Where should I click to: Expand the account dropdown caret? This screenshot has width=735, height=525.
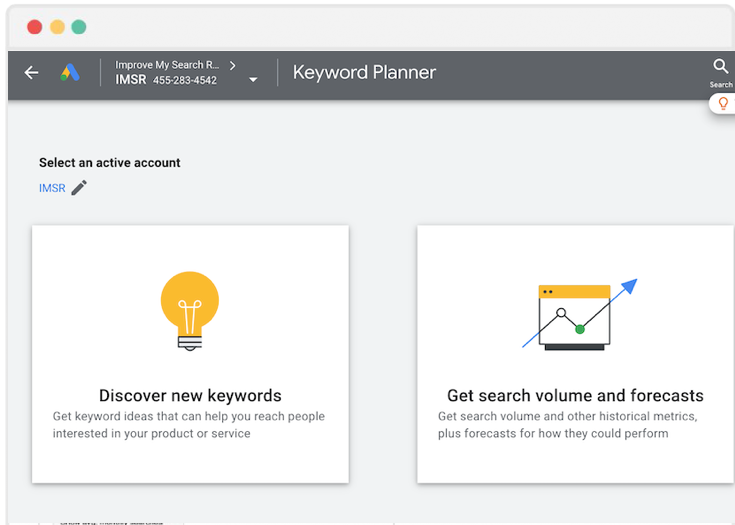[253, 80]
